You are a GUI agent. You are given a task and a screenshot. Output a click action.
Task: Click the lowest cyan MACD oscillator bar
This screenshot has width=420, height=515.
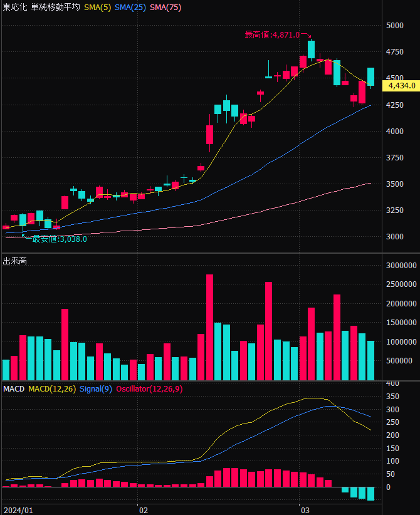(370, 494)
